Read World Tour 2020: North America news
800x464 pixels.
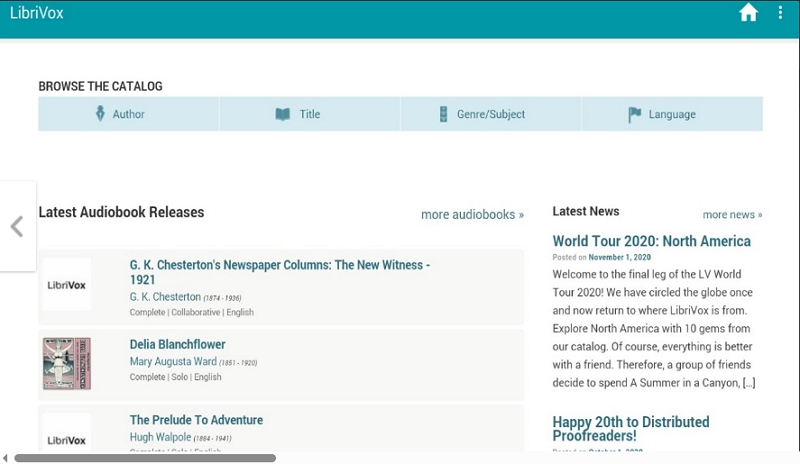coord(652,241)
